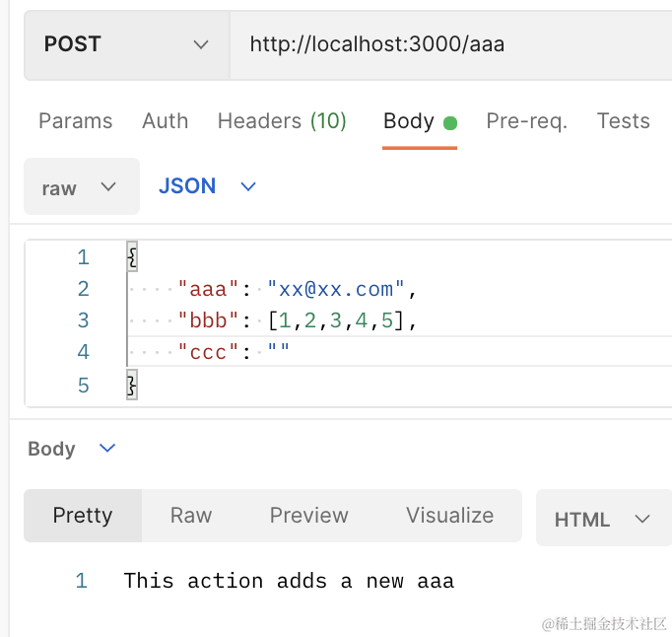Open the POST method dropdown
Screen dimensions: 672x637
tap(126, 44)
